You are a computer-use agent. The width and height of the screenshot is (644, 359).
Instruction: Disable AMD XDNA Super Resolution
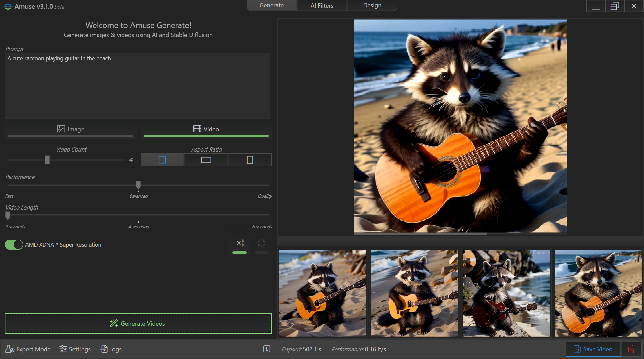coord(13,245)
